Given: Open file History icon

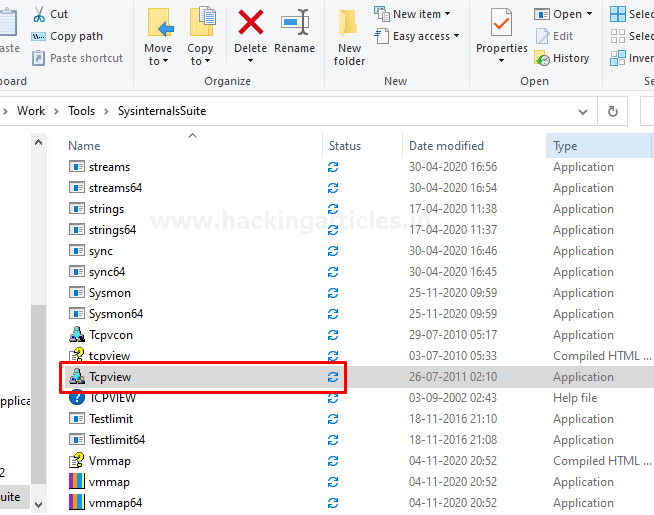Looking at the screenshot, I should pyautogui.click(x=542, y=58).
